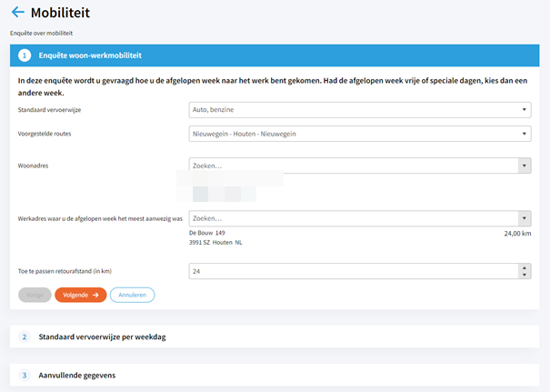This screenshot has width=550, height=392.
Task: Click the step 3 number circle
Action: click(x=25, y=375)
